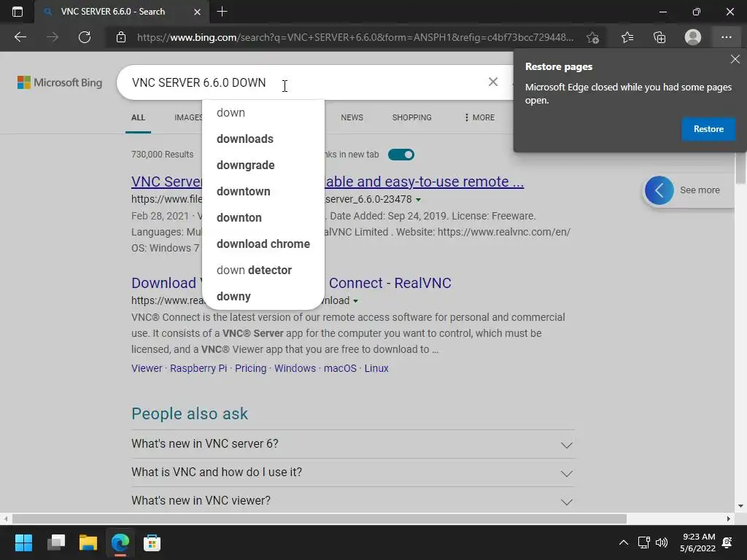Open the first VNC Server result title
Viewport: 747px width, 560px height.
[423, 182]
